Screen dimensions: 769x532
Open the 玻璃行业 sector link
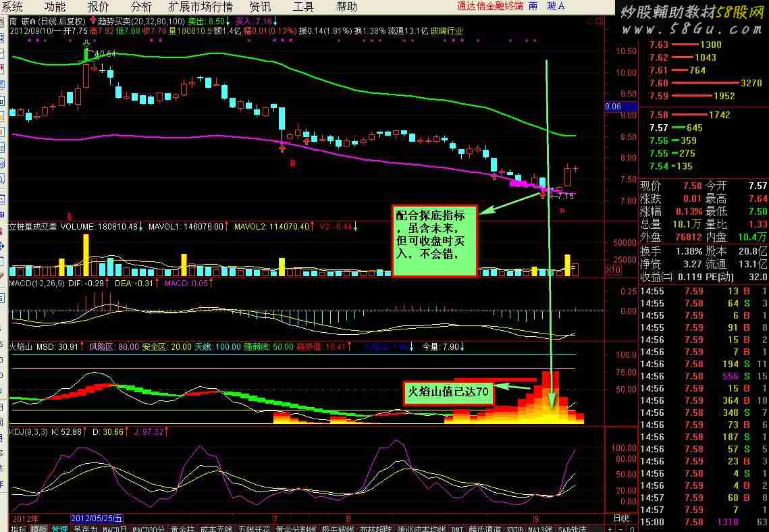[446, 31]
